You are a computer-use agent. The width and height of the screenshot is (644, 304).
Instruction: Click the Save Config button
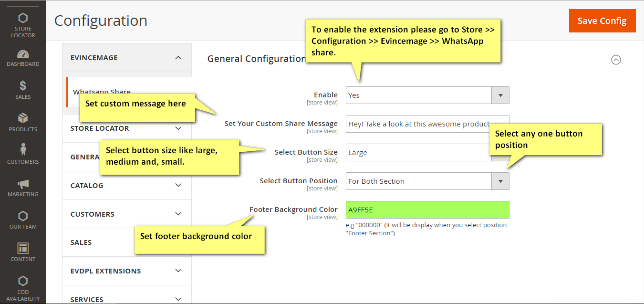(602, 21)
